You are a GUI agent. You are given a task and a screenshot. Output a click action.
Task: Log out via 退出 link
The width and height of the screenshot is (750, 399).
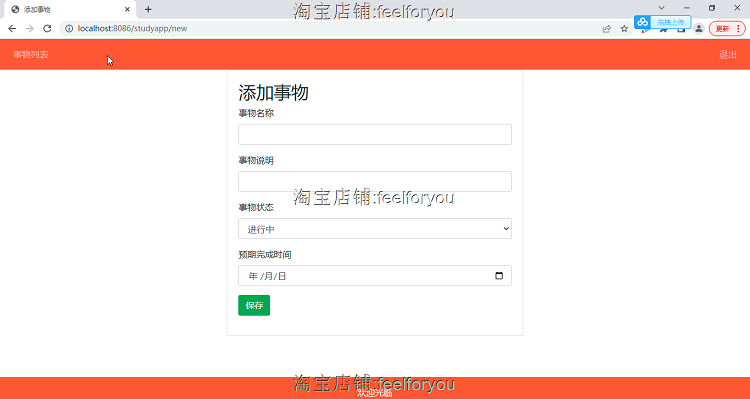(728, 55)
